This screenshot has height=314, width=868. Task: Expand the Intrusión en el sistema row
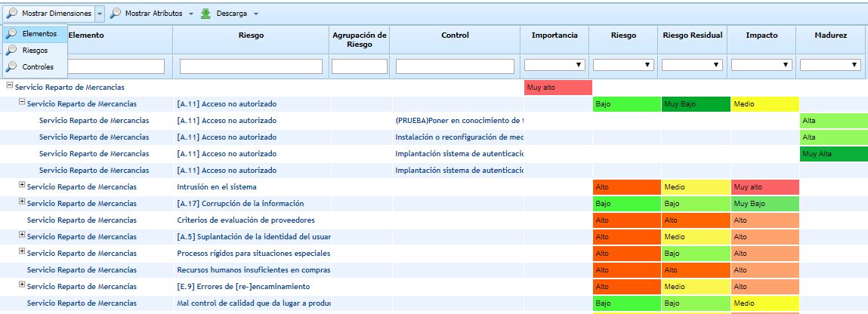22,185
